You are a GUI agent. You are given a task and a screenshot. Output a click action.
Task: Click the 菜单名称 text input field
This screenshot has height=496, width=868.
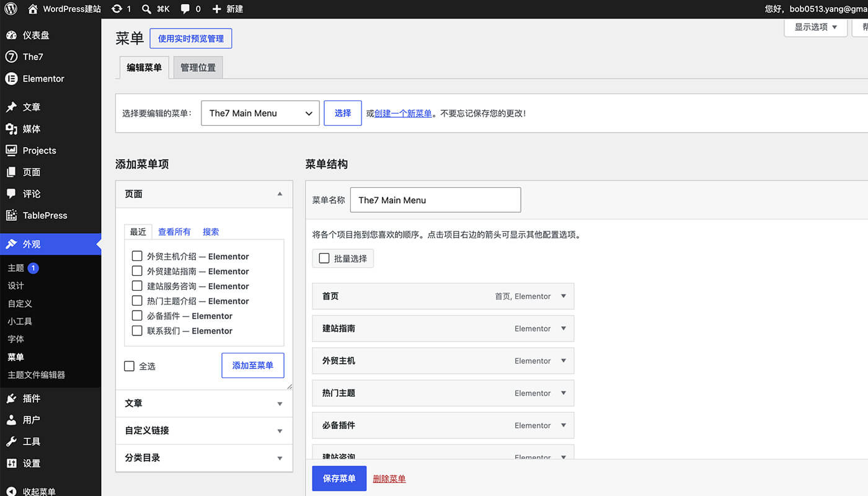point(435,200)
